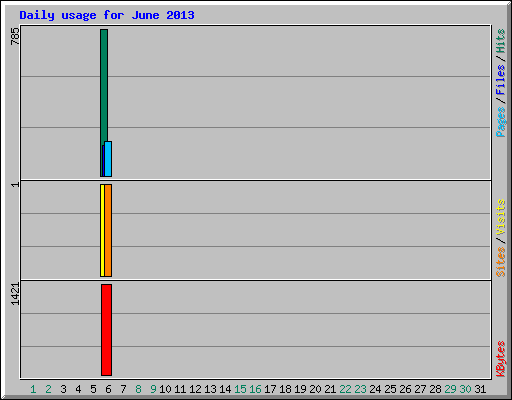
Task: Click the day 22 axis label
Action: (345, 389)
